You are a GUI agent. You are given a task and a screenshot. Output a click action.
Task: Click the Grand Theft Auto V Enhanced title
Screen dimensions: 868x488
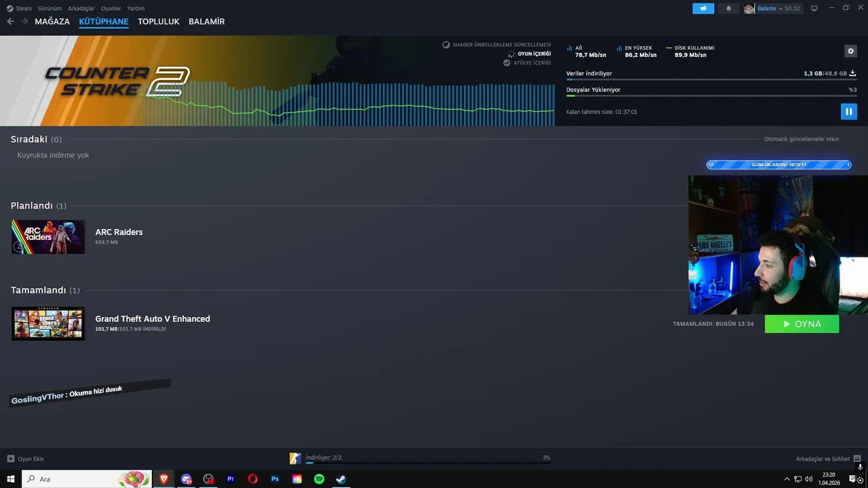(153, 319)
